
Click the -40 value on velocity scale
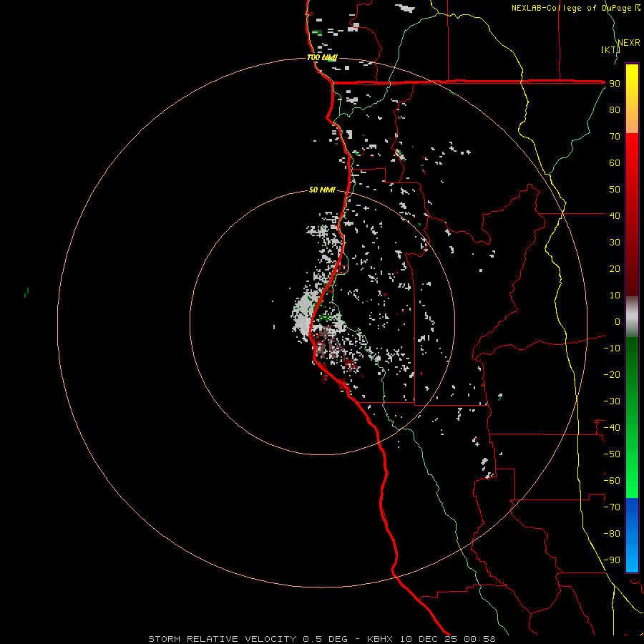pyautogui.click(x=612, y=428)
